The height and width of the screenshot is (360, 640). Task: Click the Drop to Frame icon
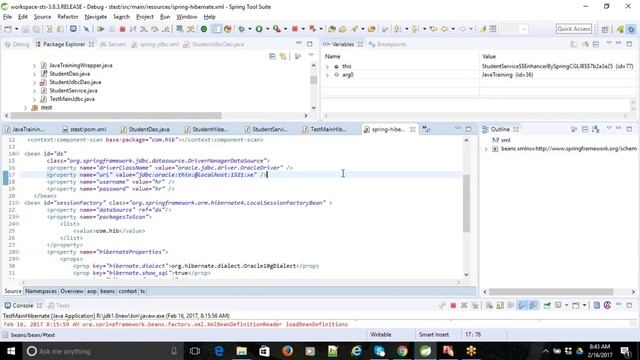pyautogui.click(x=180, y=29)
